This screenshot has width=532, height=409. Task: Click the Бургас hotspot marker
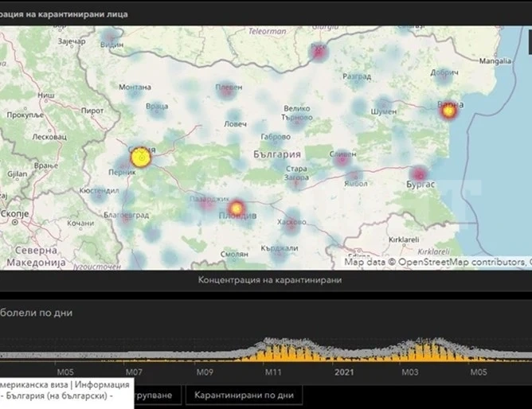420,175
